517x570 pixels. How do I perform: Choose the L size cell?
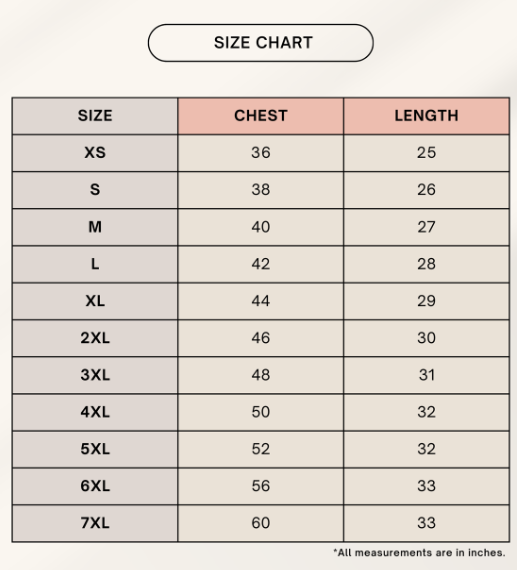coord(95,264)
